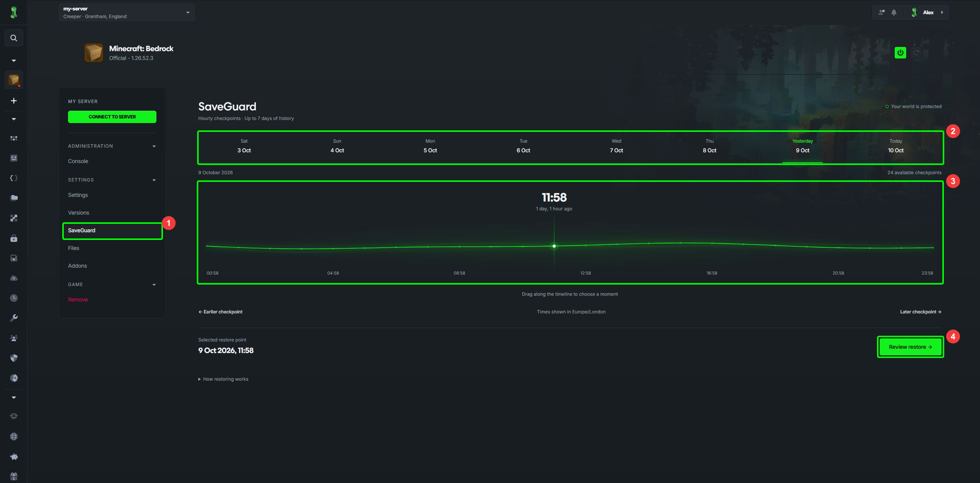Viewport: 980px width, 483px height.
Task: Select the Minecraft Bedrock server thumbnail in sidebar
Action: pos(13,80)
